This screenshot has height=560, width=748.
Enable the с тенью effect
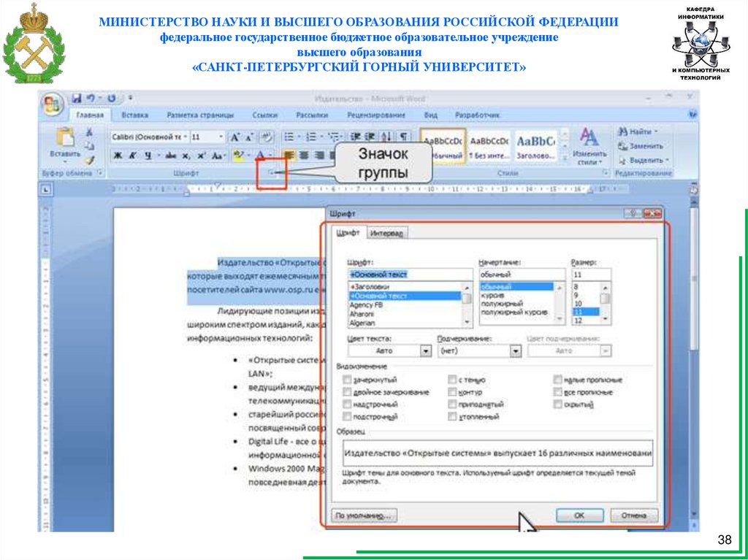click(x=452, y=380)
